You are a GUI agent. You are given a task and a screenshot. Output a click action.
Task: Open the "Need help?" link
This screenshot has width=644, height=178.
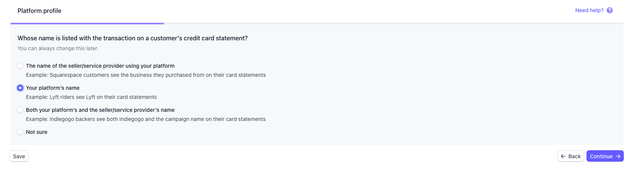point(589,10)
